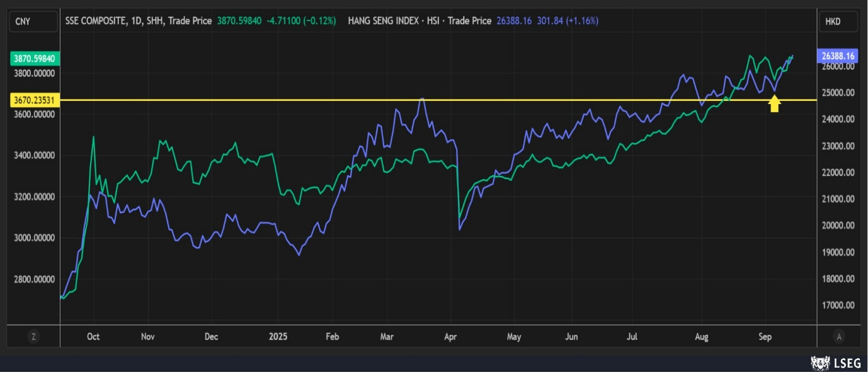The height and width of the screenshot is (372, 868).
Task: Click the Jun label on time axis
Action: pos(572,337)
